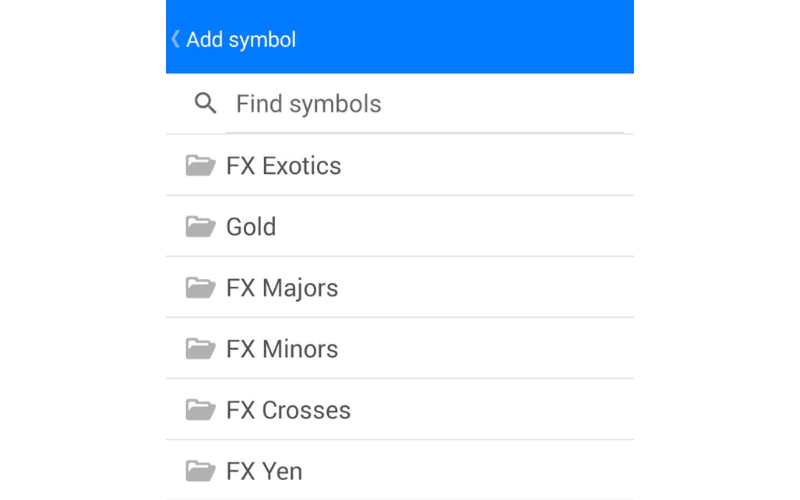Open the FX Minors category label
Image resolution: width=800 pixels, height=500 pixels.
tap(282, 348)
